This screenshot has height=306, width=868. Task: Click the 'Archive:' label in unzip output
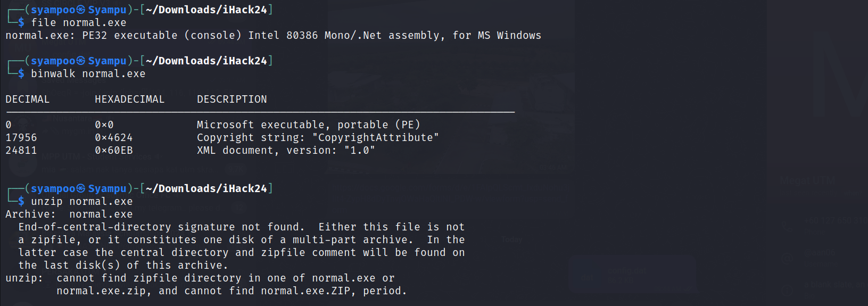pos(31,214)
